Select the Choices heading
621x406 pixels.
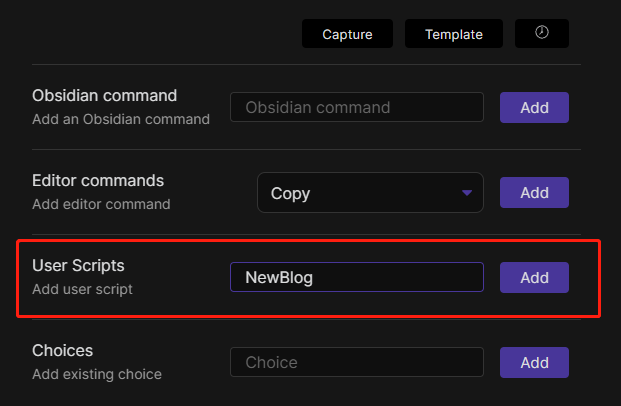click(x=63, y=351)
